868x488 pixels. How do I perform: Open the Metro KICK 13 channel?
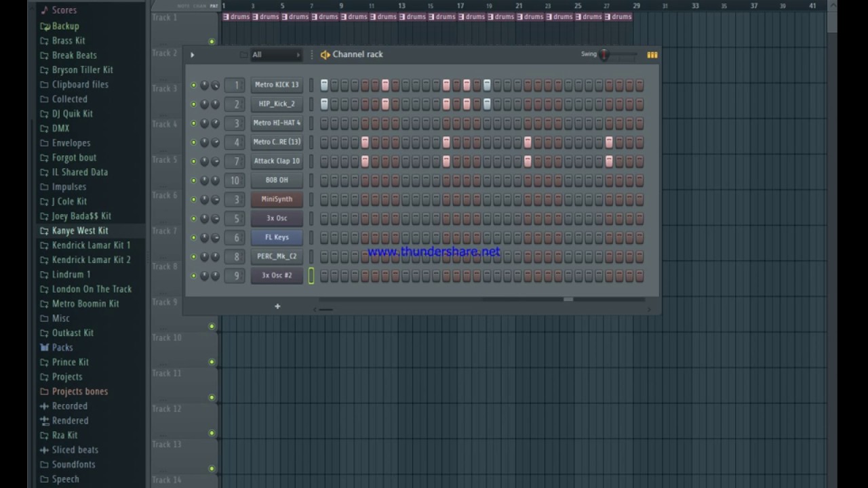pyautogui.click(x=277, y=85)
